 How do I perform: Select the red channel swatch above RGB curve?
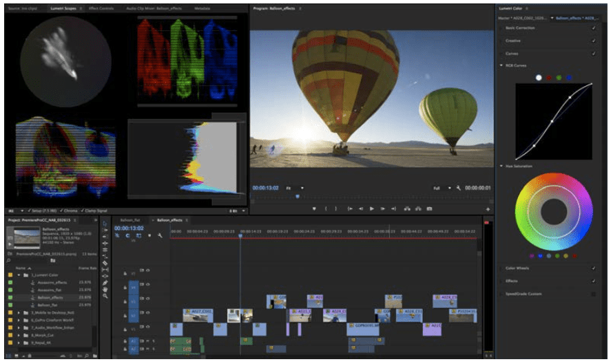click(x=549, y=78)
